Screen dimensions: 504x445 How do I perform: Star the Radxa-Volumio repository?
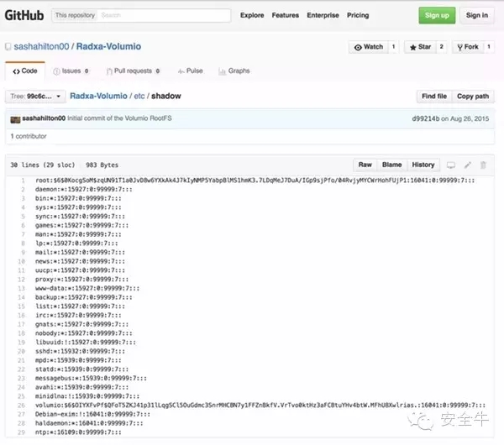420,47
